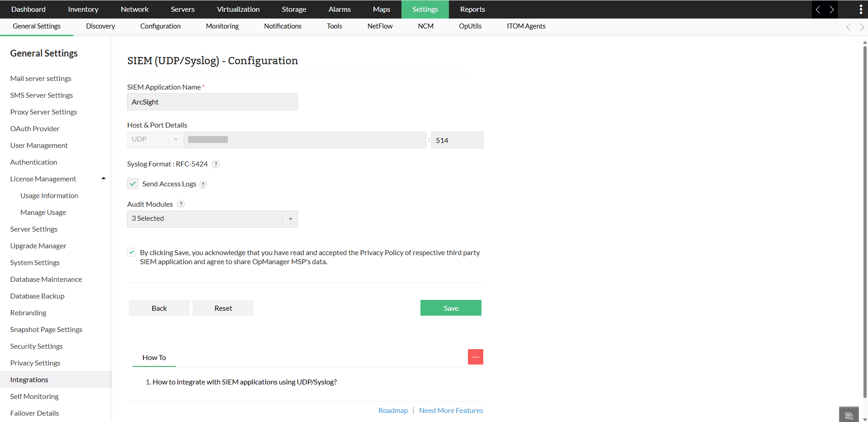
Task: Click the left navigation arrow in the dark header
Action: point(818,9)
